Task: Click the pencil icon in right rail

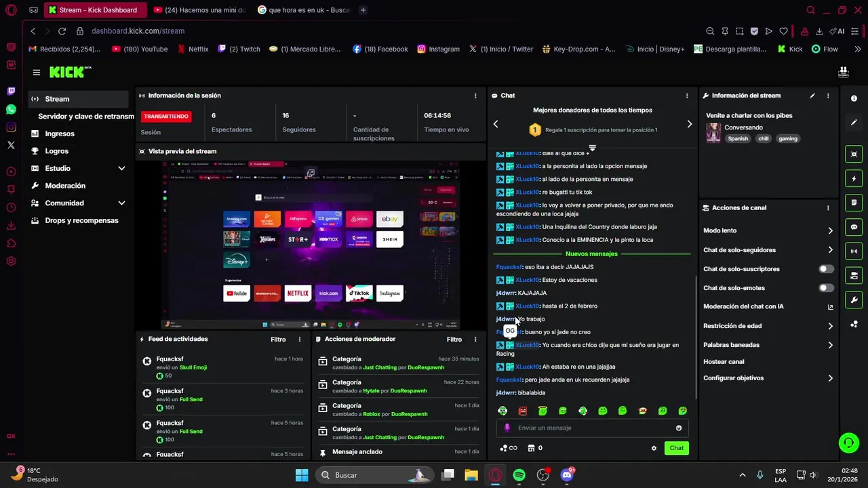Action: click(854, 123)
